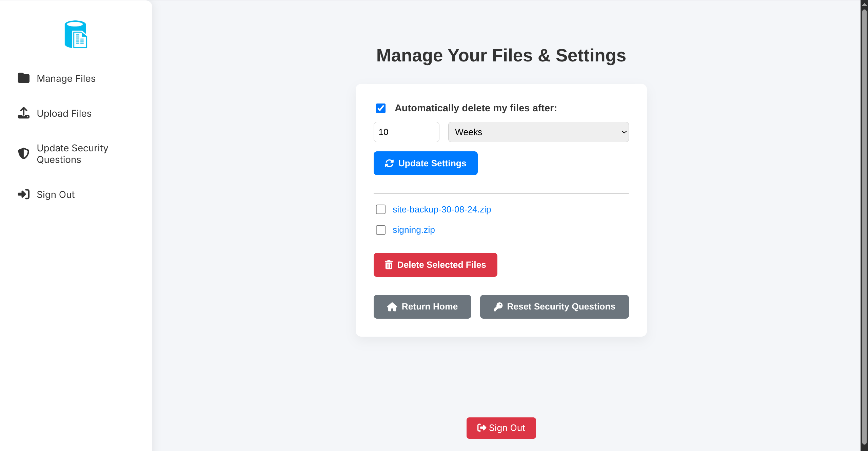This screenshot has height=451, width=868.
Task: Click the upload arrow icon in sidebar
Action: 24,113
